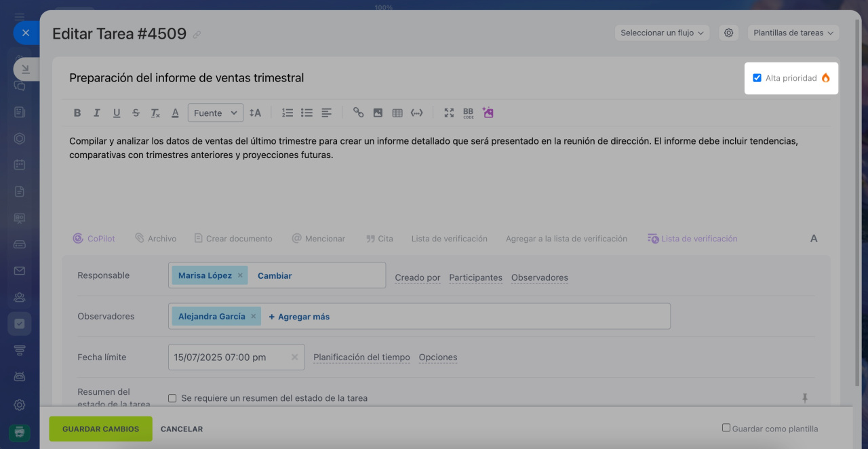Viewport: 868px width, 449px height.
Task: Apply italic formatting in editor toolbar
Action: pyautogui.click(x=97, y=113)
